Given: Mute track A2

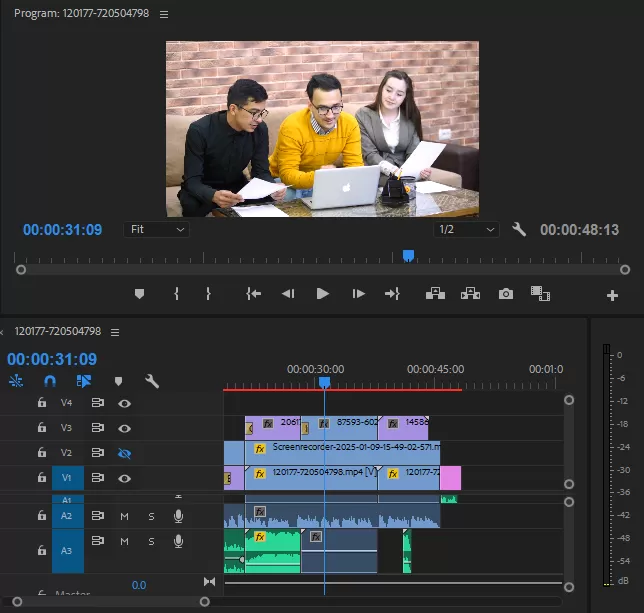Looking at the screenshot, I should point(124,517).
